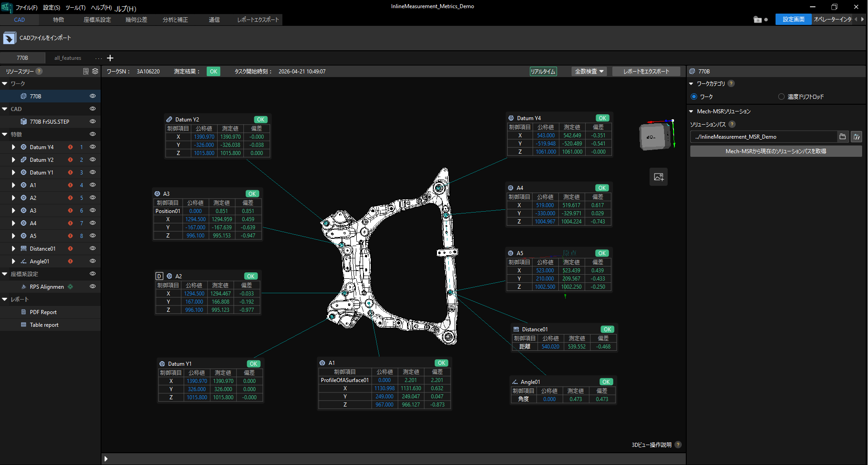Toggle visibility of CAD group
The width and height of the screenshot is (868, 465).
pos(92,109)
